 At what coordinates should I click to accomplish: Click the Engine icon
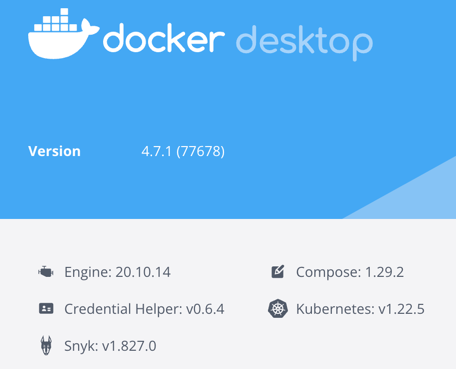coord(46,272)
